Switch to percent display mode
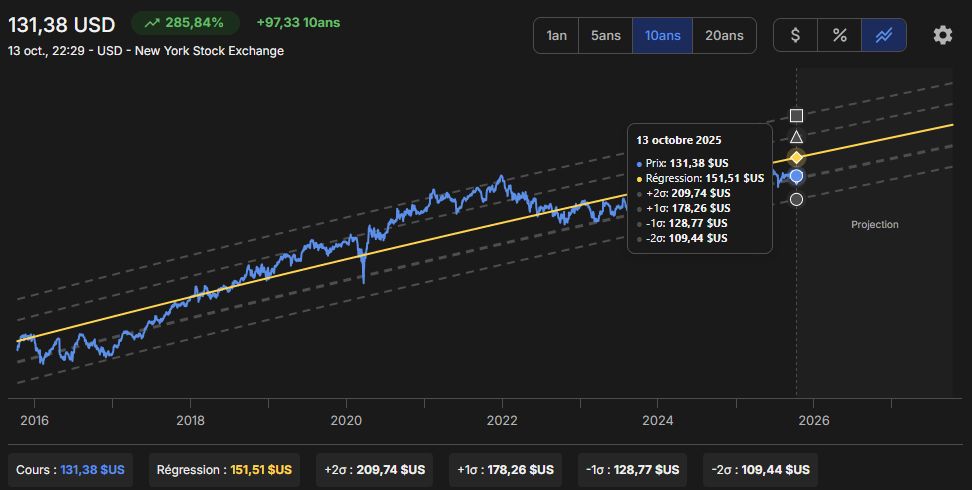The height and width of the screenshot is (490, 972). tap(839, 35)
